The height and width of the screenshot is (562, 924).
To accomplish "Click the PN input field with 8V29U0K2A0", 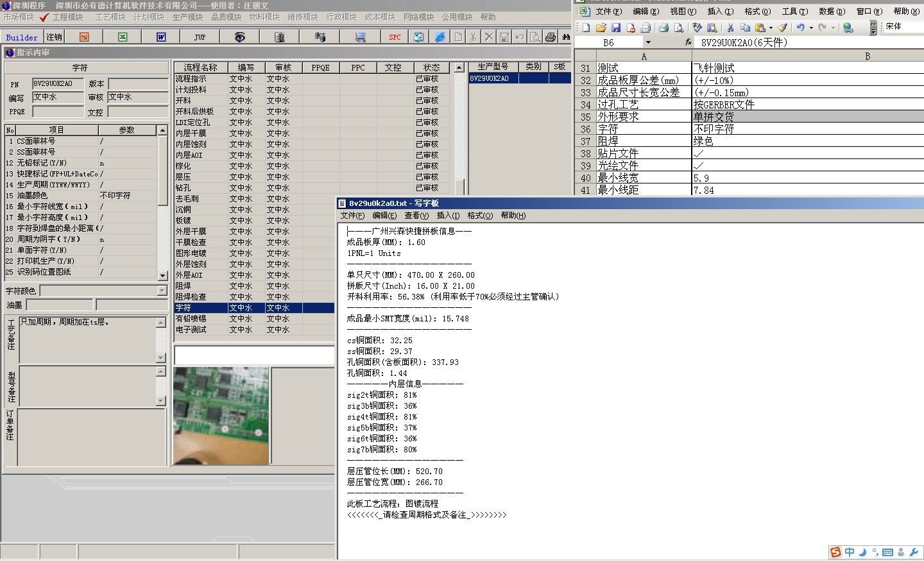I will click(x=58, y=83).
